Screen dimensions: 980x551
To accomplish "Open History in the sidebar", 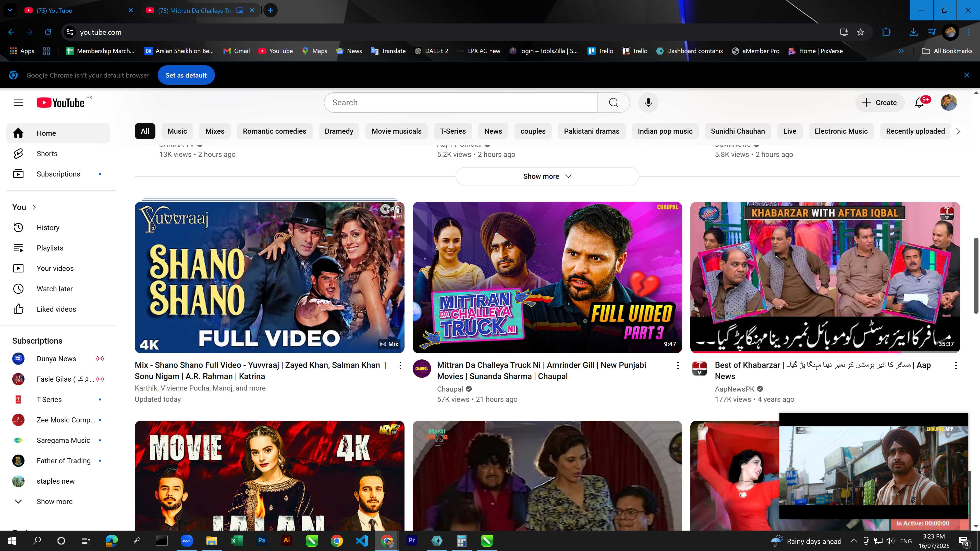I will 58,227.
